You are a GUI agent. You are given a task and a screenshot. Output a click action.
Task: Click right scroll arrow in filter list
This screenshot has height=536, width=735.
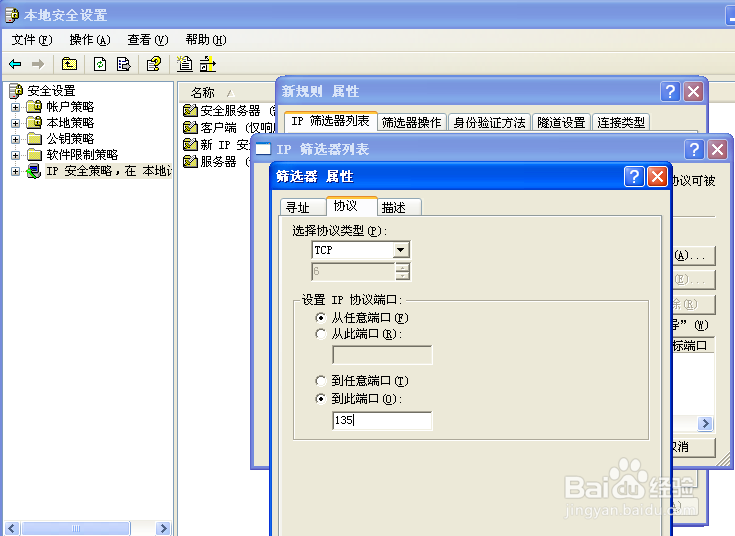[x=705, y=423]
